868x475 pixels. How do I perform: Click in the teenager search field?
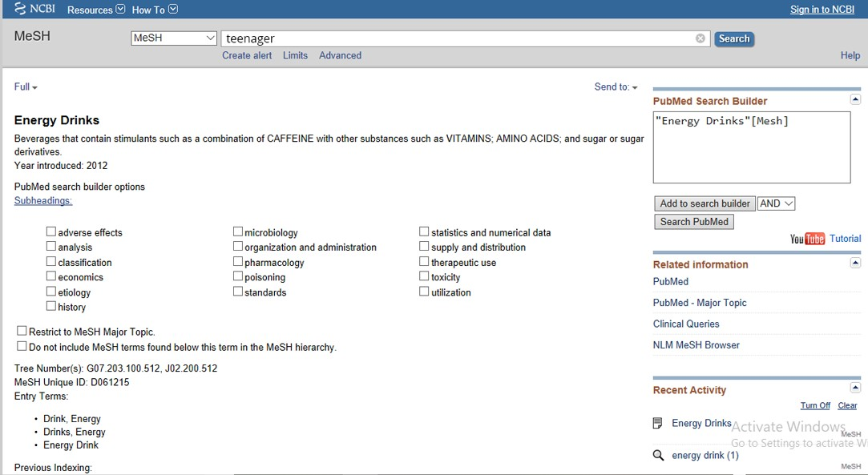[x=457, y=38]
